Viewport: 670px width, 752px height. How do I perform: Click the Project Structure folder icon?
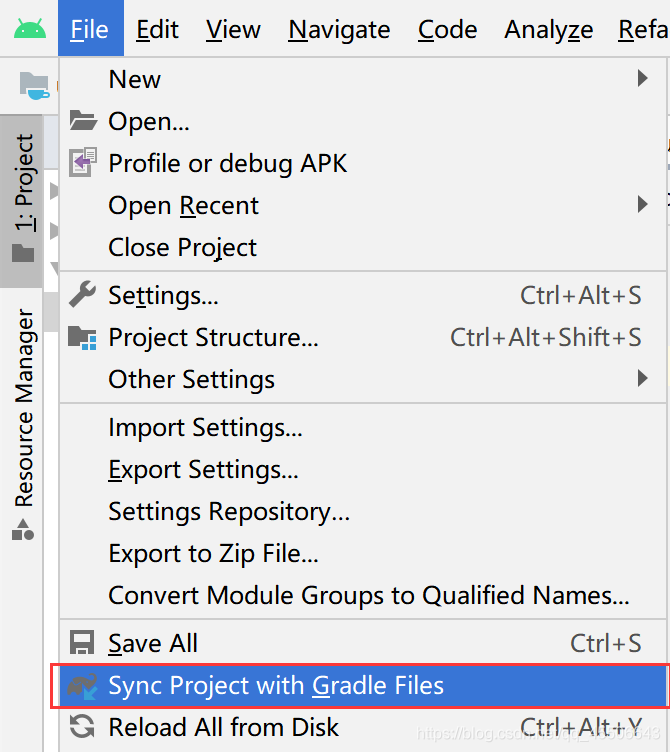[x=82, y=338]
